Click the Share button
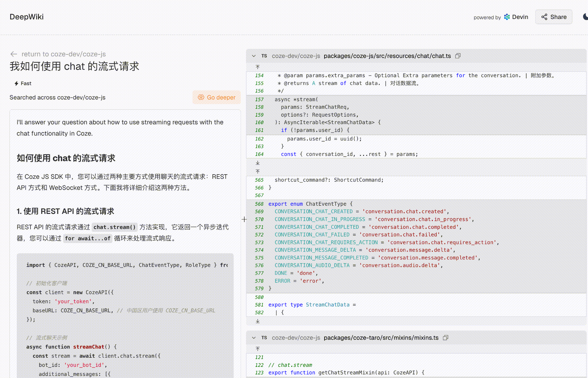The height and width of the screenshot is (378, 588). tap(554, 17)
